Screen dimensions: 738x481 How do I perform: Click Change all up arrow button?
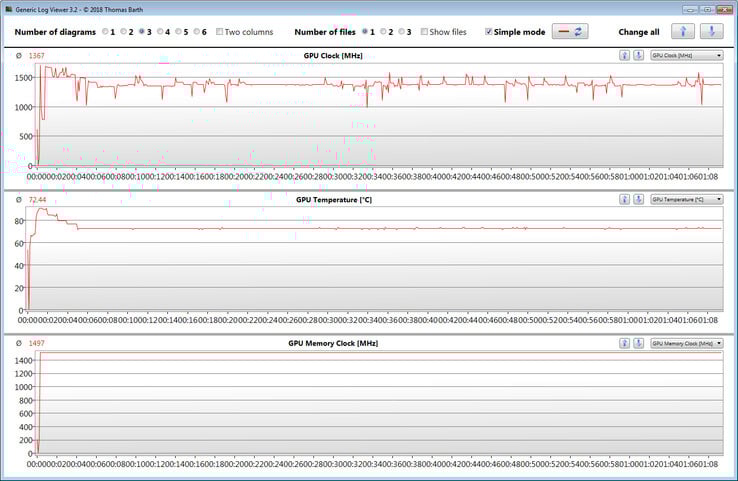(683, 32)
